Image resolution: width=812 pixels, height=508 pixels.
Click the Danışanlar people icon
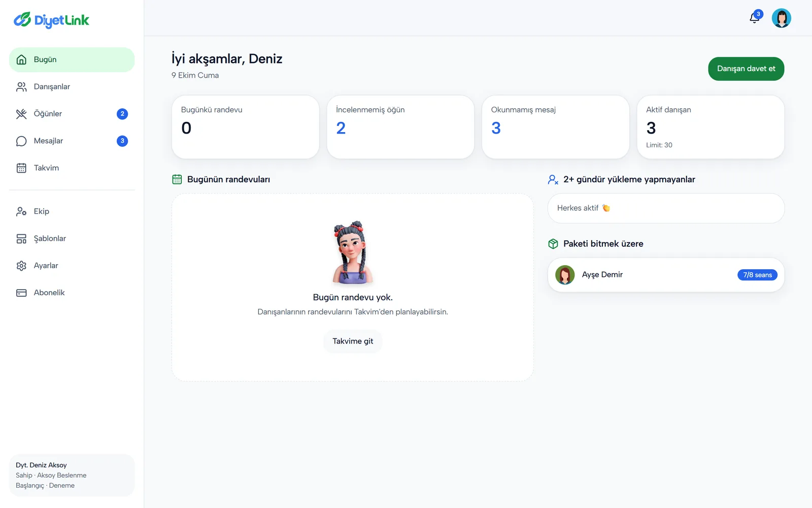point(21,87)
